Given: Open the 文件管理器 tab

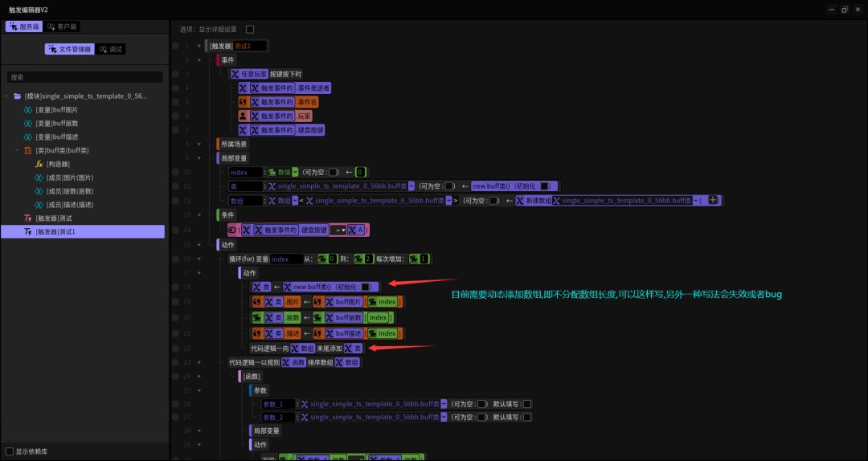Looking at the screenshot, I should coord(70,49).
